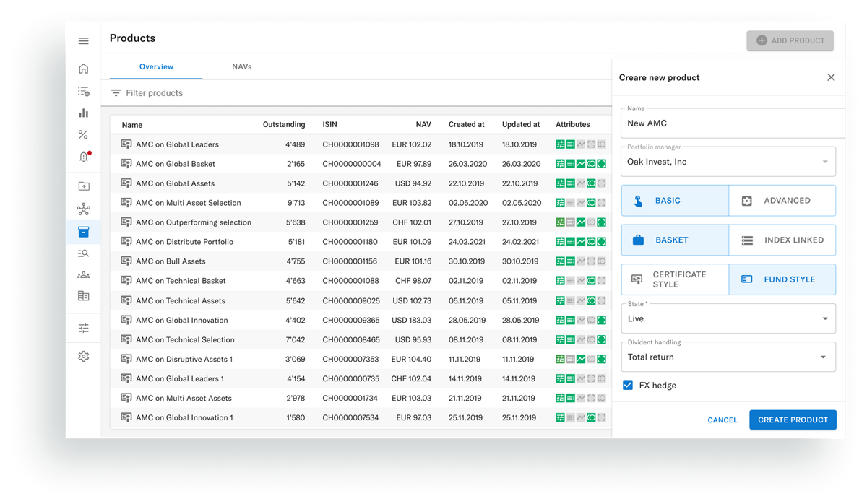Collapse the navigation with the hamburger icon
The width and height of the screenshot is (867, 504).
pos(83,40)
